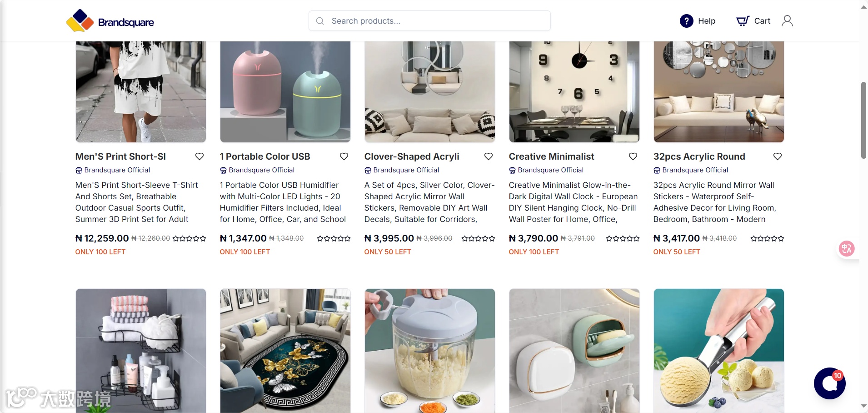Open the Help question mark icon

[686, 21]
